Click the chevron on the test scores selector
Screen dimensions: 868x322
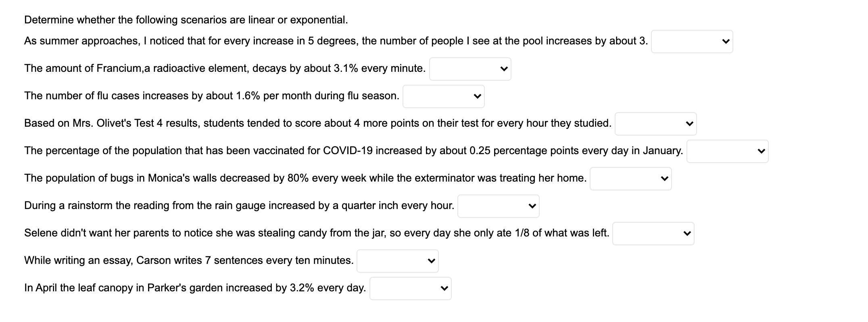(688, 124)
